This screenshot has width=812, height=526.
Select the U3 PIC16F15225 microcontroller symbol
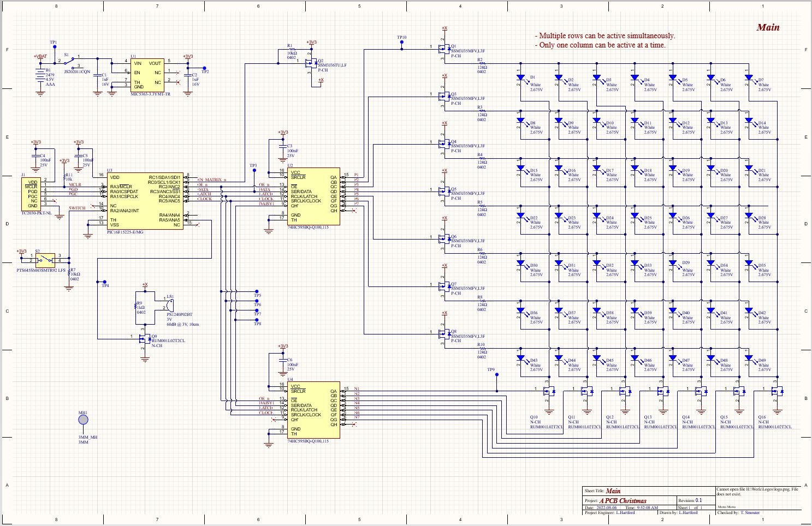click(x=145, y=201)
